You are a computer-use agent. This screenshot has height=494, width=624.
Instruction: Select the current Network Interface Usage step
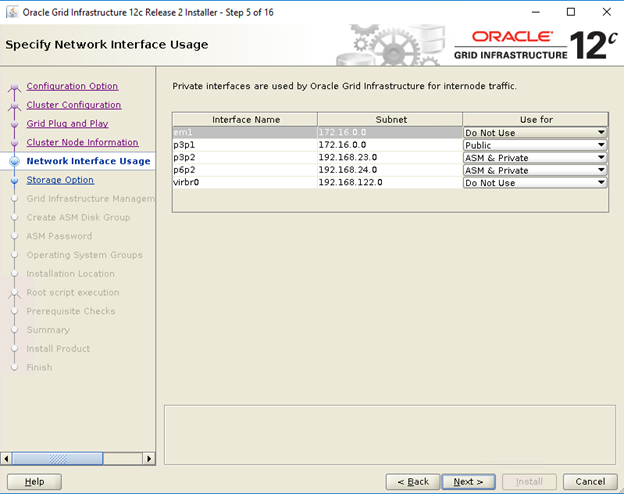point(88,161)
